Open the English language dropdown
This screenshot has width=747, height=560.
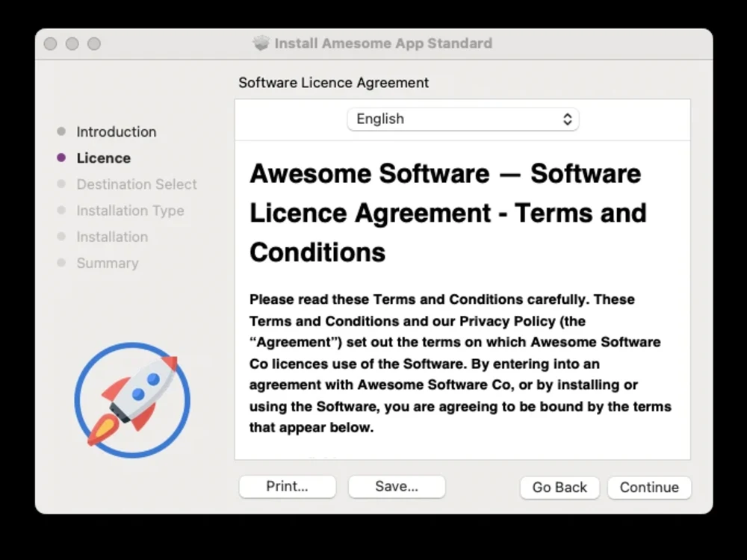pos(462,119)
